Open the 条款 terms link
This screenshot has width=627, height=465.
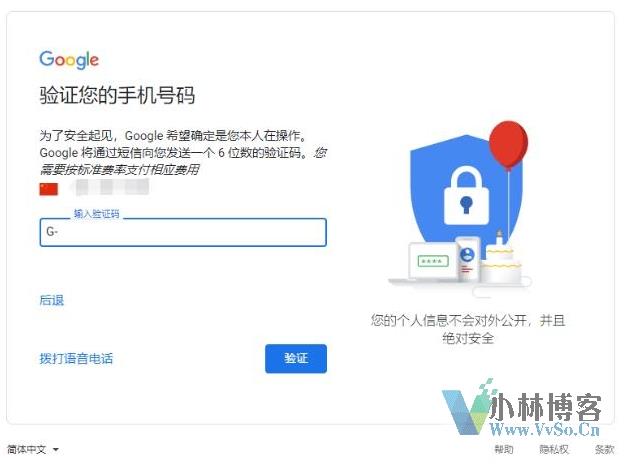point(604,449)
